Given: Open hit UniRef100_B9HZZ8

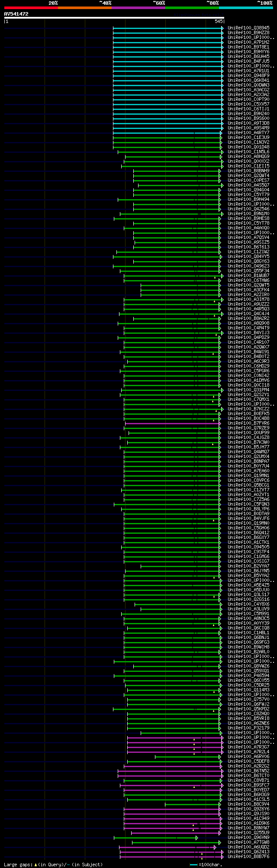Looking at the screenshot, I should pos(249,33).
